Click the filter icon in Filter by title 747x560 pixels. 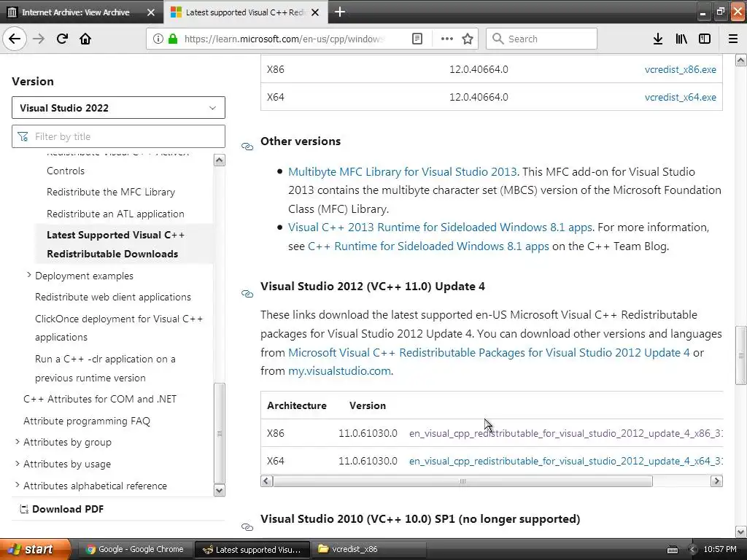tap(23, 137)
